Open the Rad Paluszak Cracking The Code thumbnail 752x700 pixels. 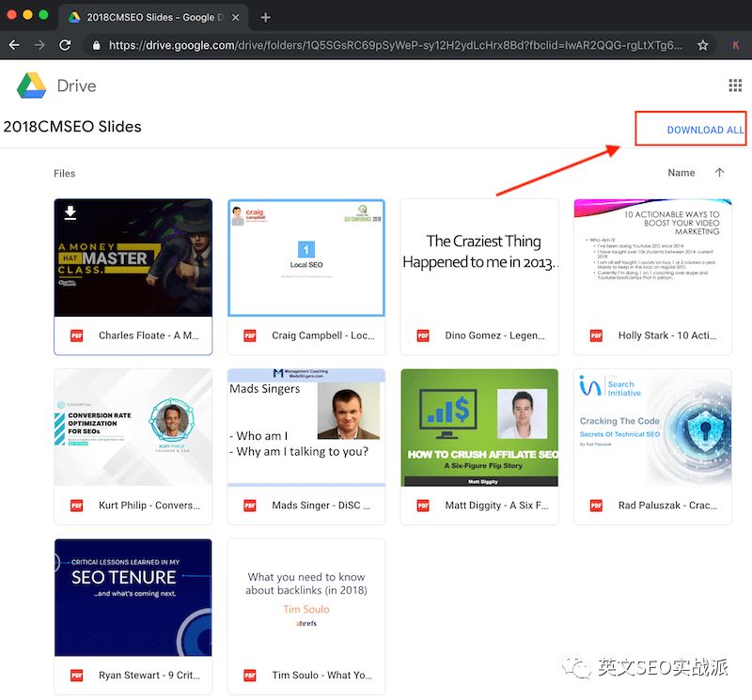pyautogui.click(x=652, y=428)
